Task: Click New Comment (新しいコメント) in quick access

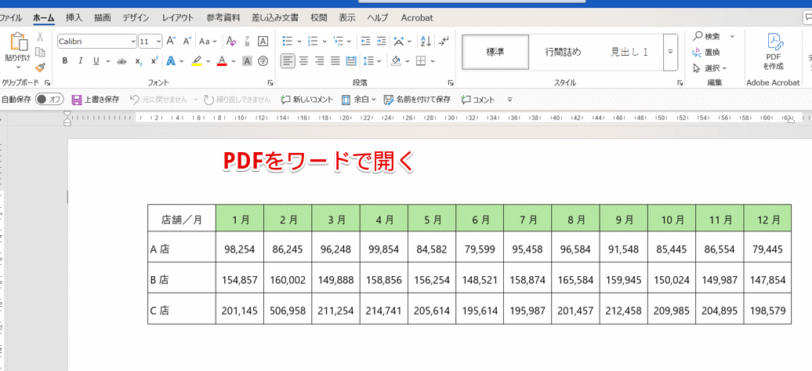Action: tap(307, 99)
